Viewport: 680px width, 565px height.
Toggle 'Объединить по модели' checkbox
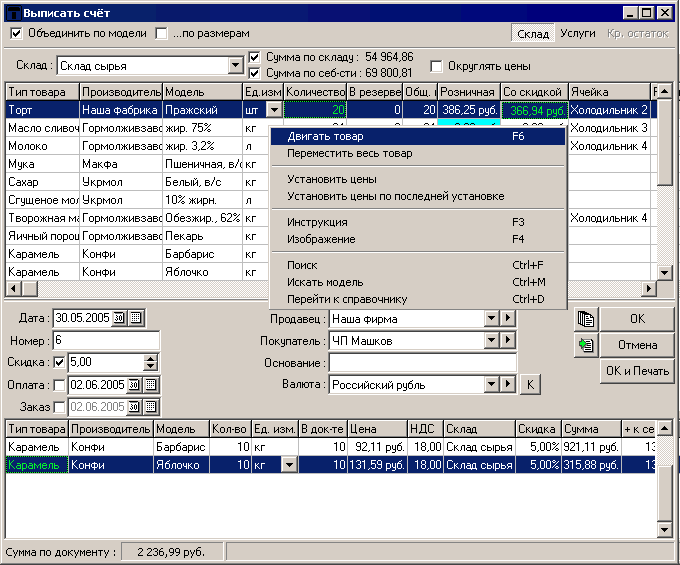(16, 33)
